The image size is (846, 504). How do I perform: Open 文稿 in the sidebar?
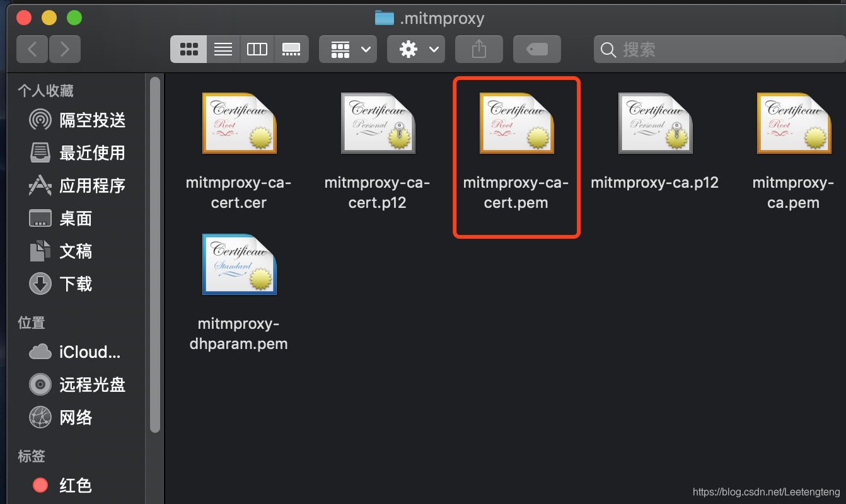coord(61,251)
